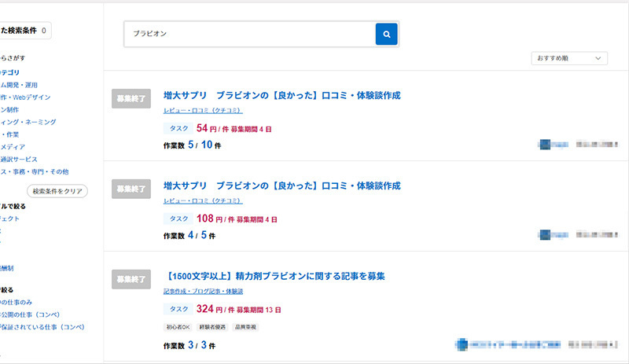
Task: Click タスク tag on 324円 listing
Action: [x=178, y=309]
